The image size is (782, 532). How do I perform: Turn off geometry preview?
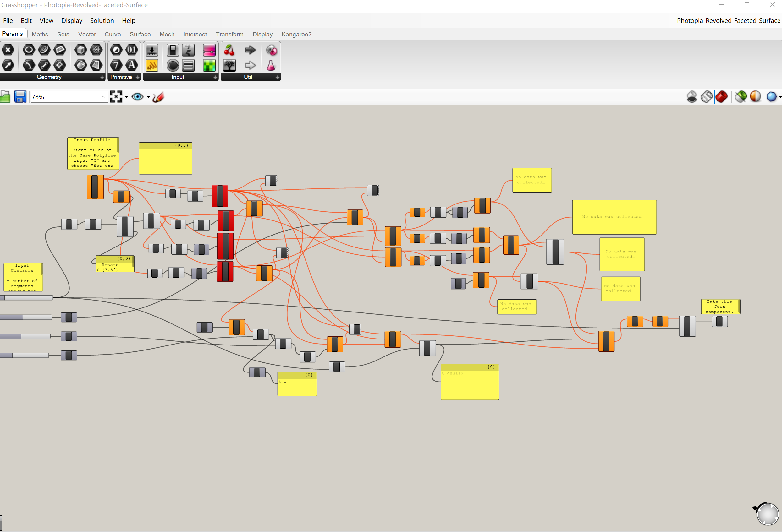click(x=692, y=97)
